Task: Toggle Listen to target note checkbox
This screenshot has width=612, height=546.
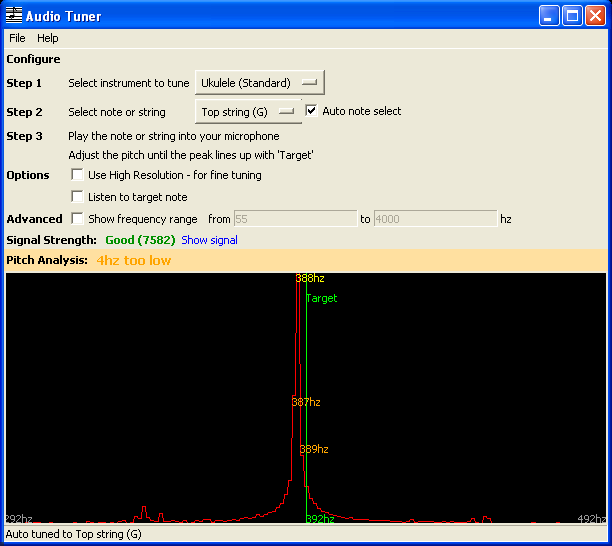Action: pos(78,197)
